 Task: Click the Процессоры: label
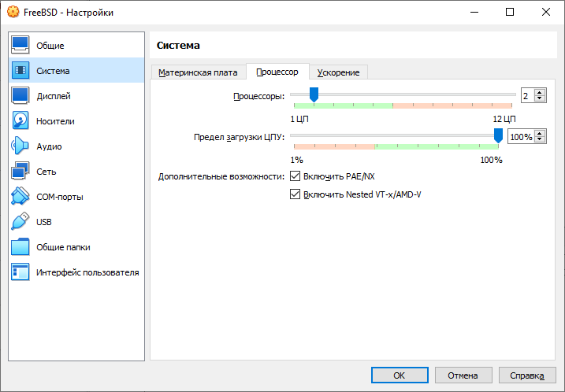coord(258,96)
